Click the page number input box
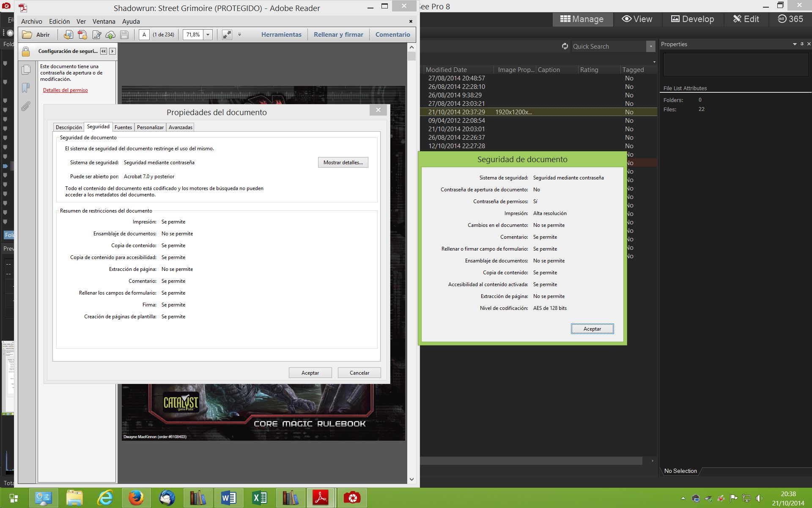 pos(144,35)
